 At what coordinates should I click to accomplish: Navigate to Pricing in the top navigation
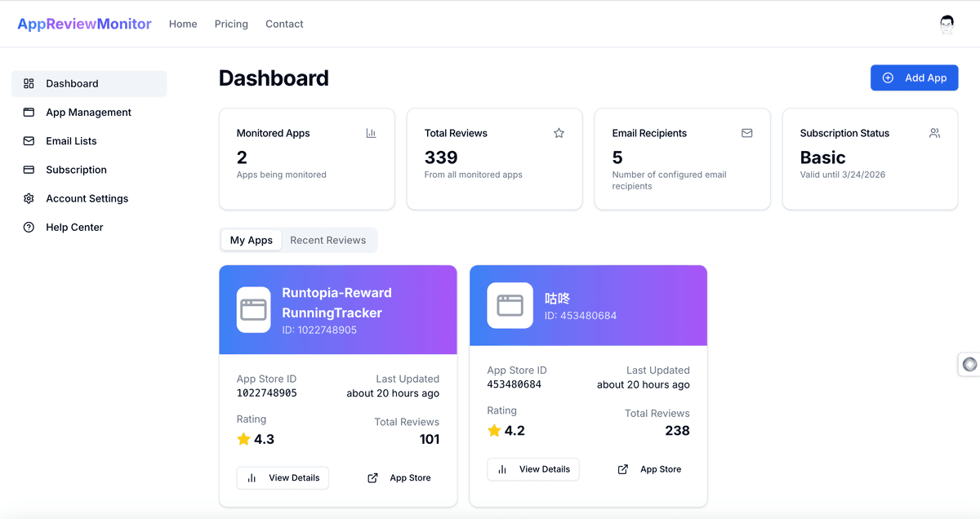231,24
